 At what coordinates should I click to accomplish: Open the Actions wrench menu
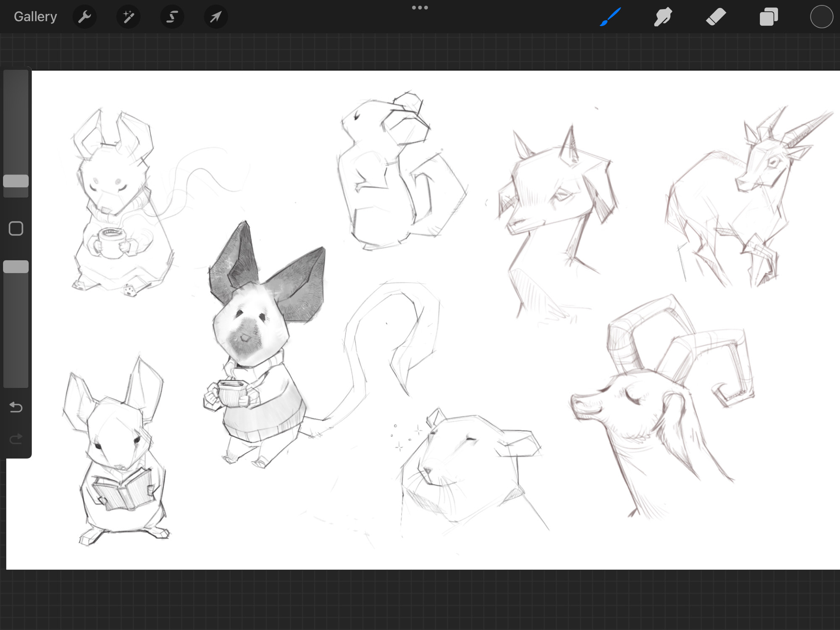[x=84, y=17]
